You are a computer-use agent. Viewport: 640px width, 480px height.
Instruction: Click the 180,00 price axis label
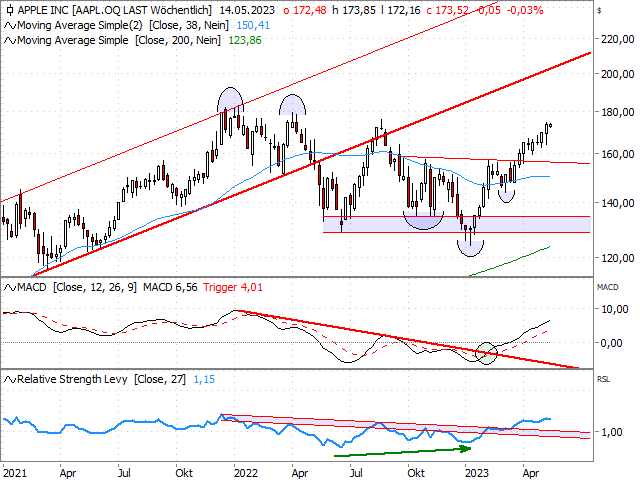(618, 112)
